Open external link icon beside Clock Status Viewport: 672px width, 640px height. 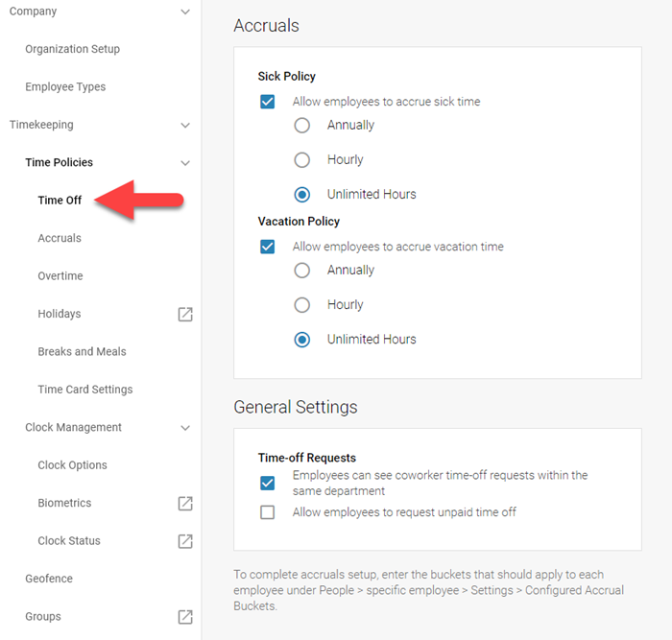(x=185, y=541)
